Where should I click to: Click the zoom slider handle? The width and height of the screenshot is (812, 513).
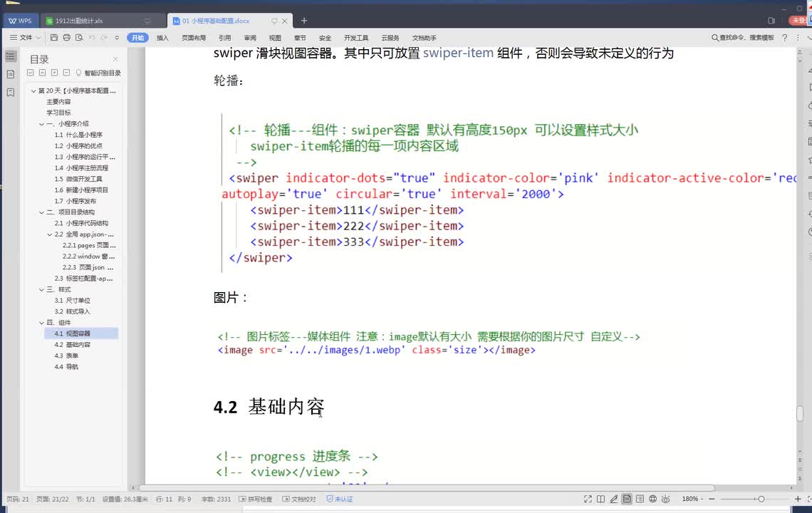(761, 499)
